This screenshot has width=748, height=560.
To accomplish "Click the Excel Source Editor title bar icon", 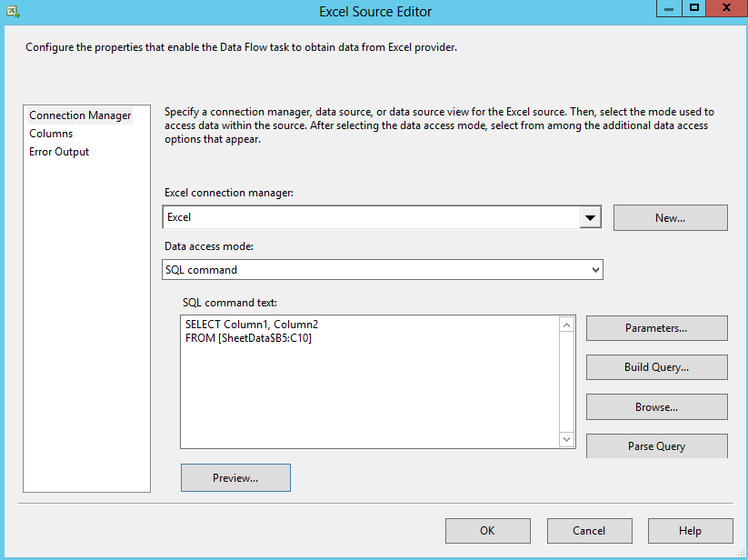I will coord(12,12).
